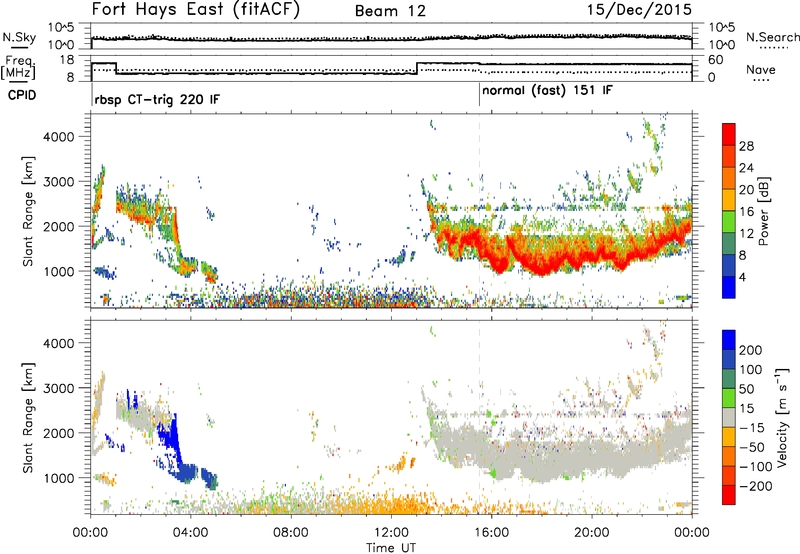The image size is (800, 554).
Task: Click the "Slant Range [km]" label of the power panel
Action: click(28, 211)
